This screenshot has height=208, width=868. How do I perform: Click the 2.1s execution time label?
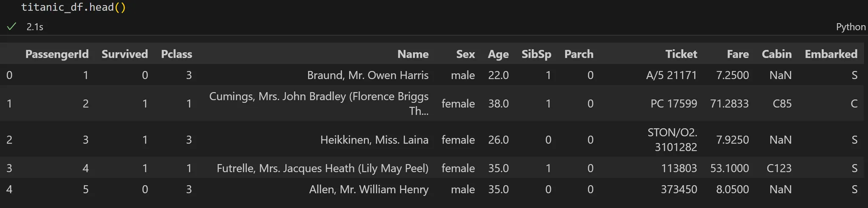click(35, 27)
